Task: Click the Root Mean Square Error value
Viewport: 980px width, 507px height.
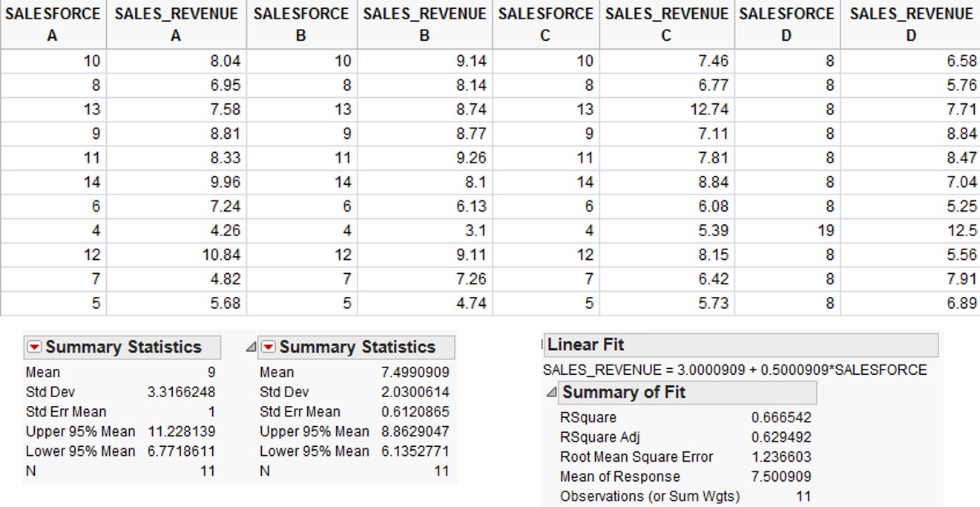Action: (780, 457)
